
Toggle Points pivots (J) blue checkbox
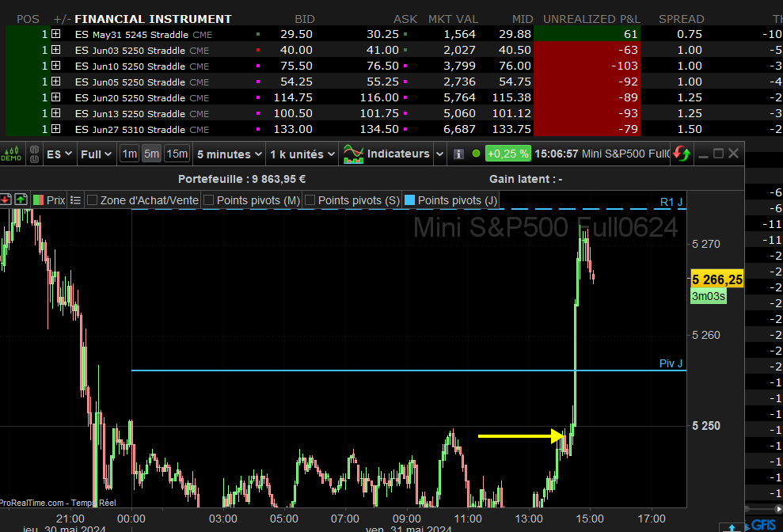point(409,200)
